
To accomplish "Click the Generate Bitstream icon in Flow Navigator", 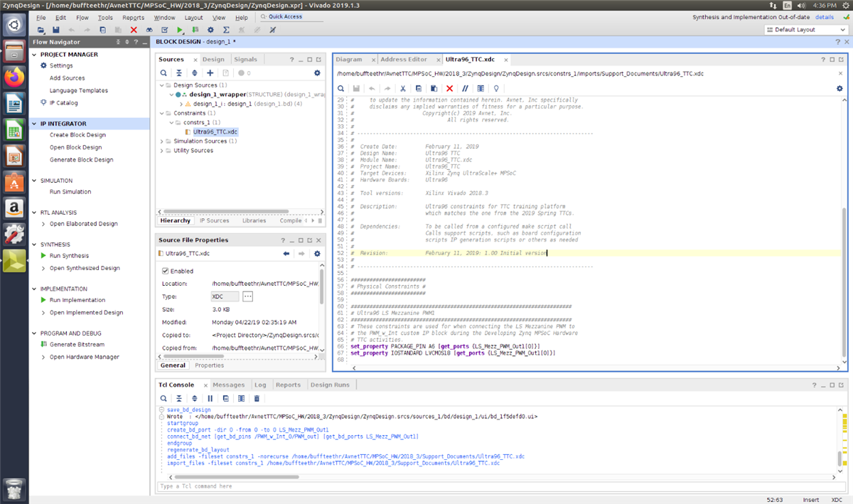I will pyautogui.click(x=43, y=345).
